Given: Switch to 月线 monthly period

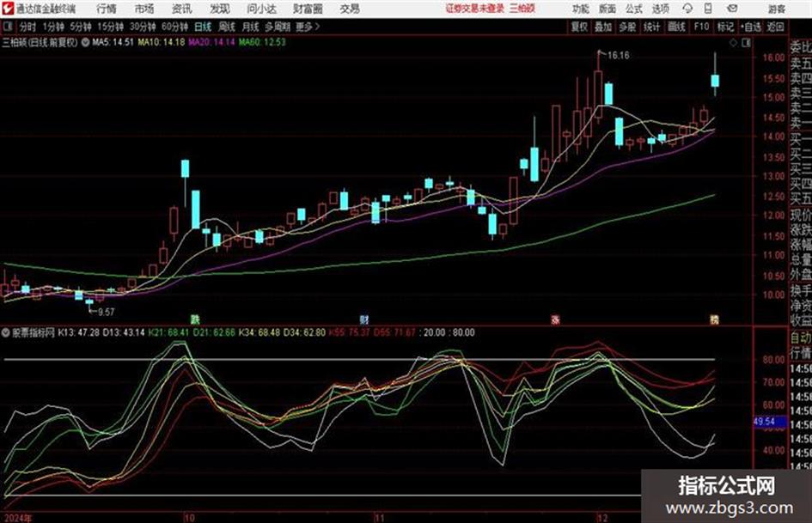Looking at the screenshot, I should click(x=251, y=27).
